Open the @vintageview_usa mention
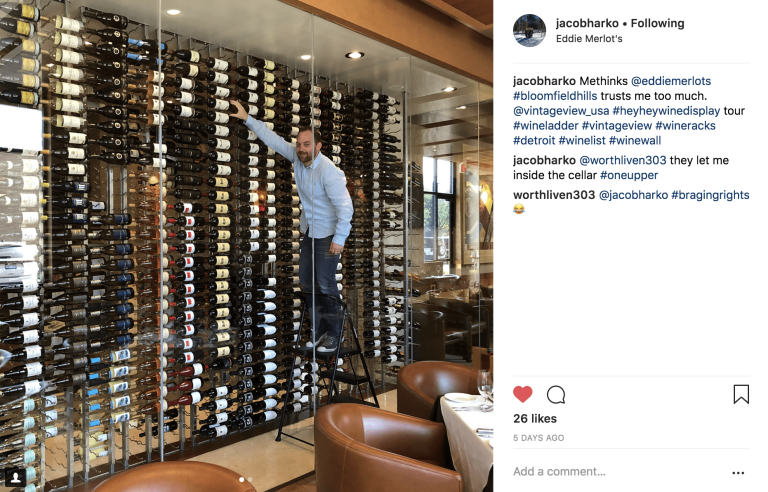The image size is (768, 492). [x=561, y=111]
